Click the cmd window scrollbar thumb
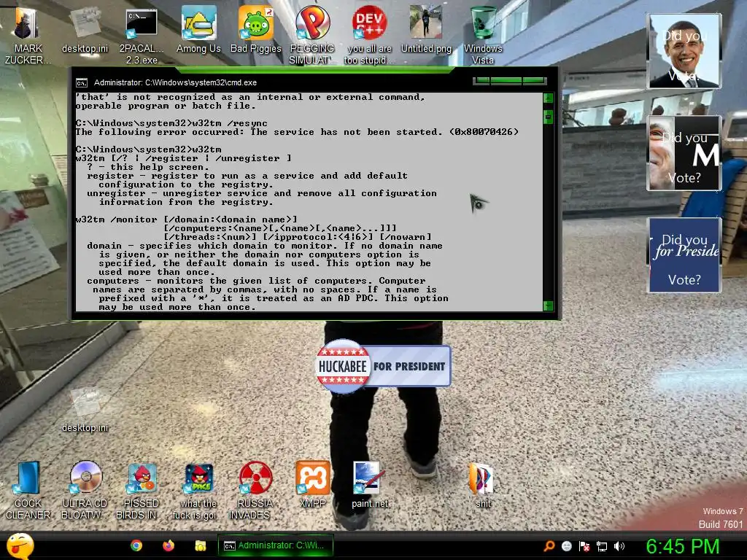 [x=549, y=117]
